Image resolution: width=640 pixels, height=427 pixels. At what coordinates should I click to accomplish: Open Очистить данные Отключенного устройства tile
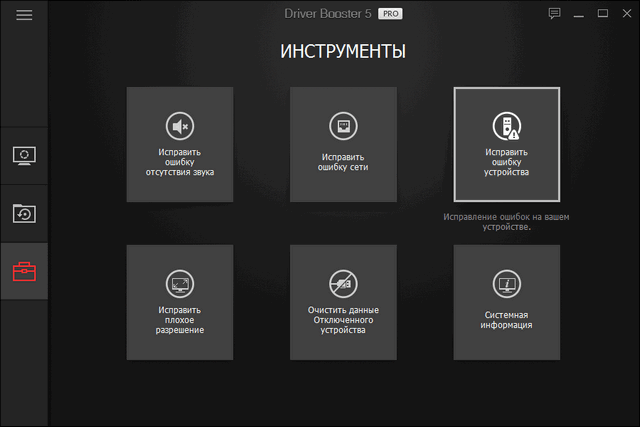[343, 302]
